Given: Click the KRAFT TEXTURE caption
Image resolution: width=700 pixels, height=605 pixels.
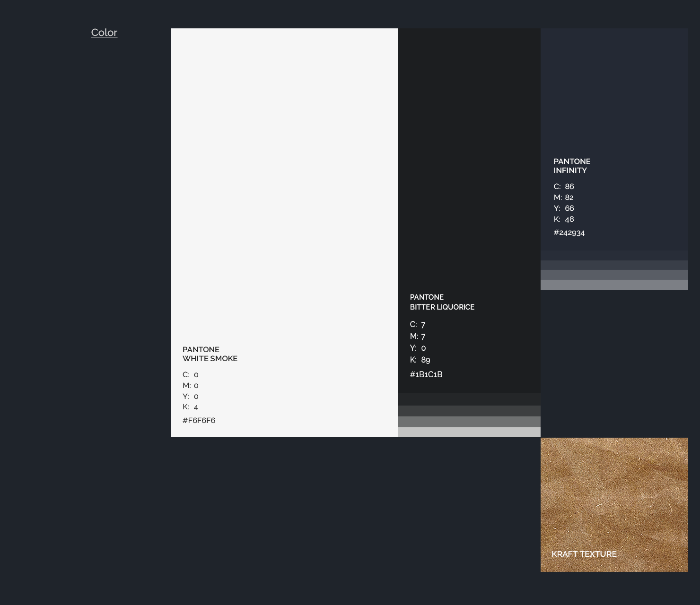Looking at the screenshot, I should point(584,554).
